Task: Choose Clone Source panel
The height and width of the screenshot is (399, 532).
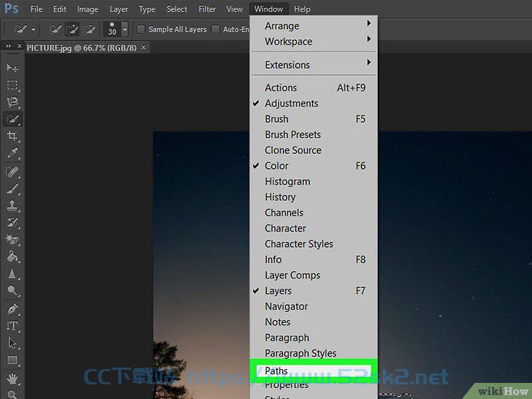Action: (x=314, y=150)
